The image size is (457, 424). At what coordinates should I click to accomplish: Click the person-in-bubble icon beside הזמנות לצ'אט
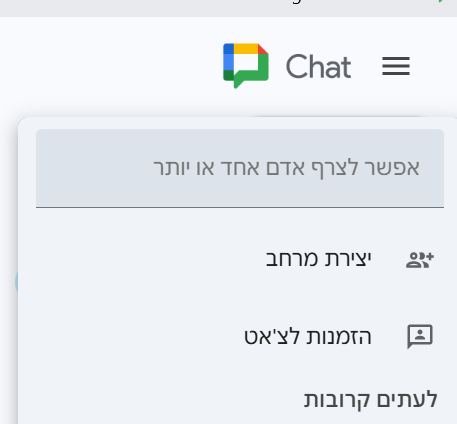420,336
